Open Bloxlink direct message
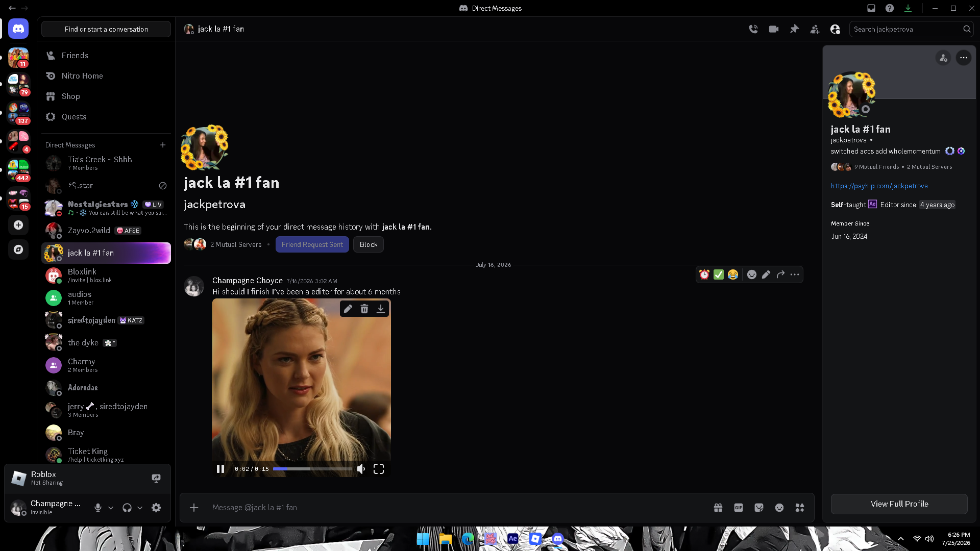The width and height of the screenshot is (980, 551). pyautogui.click(x=106, y=275)
